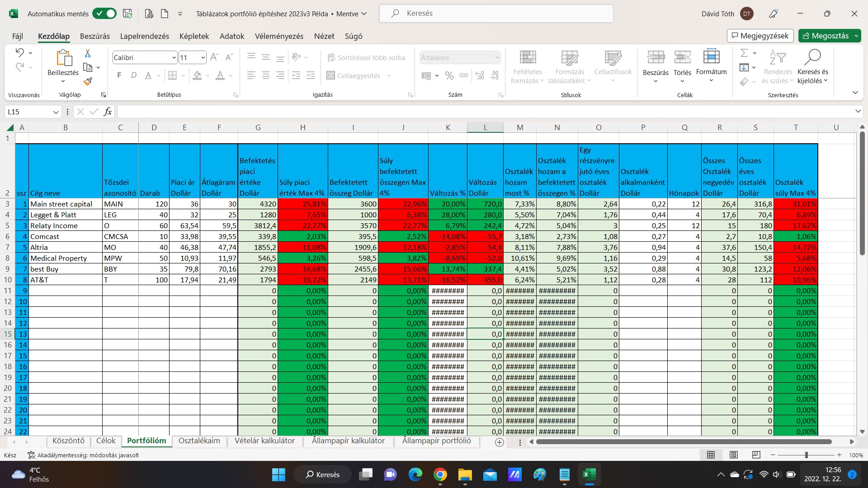The image size is (868, 488).
Task: Open the Beszúrás cells dropdown
Action: click(656, 81)
